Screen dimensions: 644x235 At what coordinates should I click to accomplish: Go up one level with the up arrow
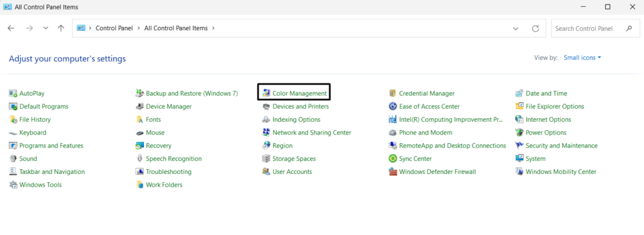(x=61, y=28)
